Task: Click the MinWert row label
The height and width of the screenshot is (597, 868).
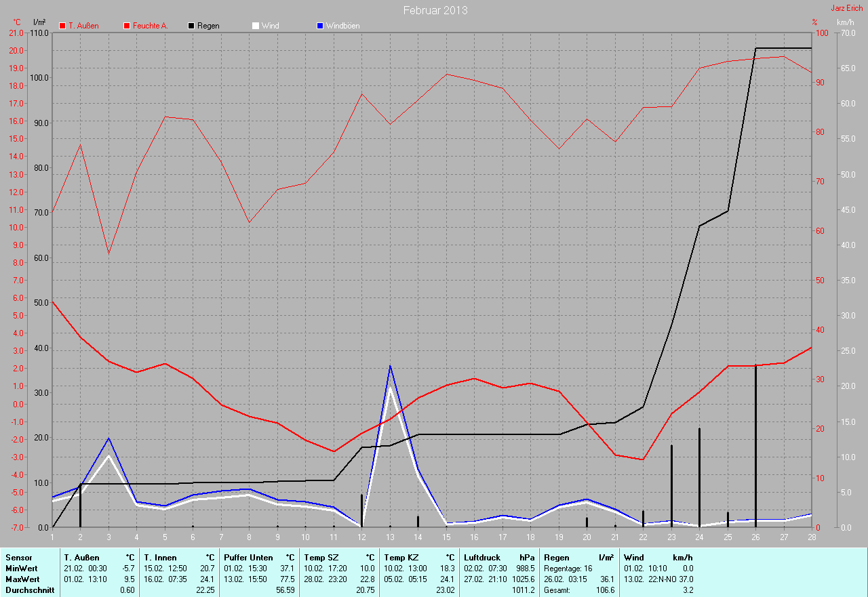Action: [20, 569]
